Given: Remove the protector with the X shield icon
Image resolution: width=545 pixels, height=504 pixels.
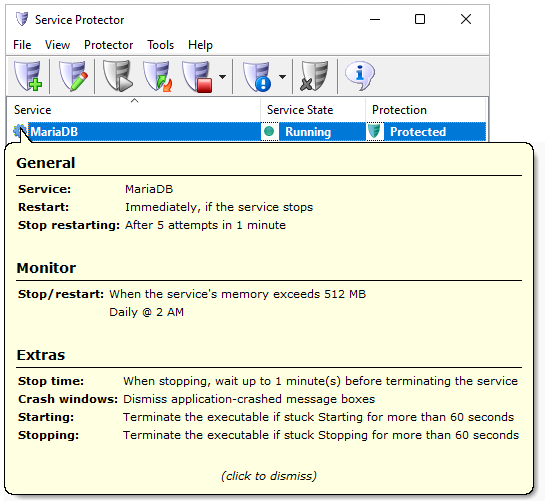Looking at the screenshot, I should pyautogui.click(x=314, y=76).
